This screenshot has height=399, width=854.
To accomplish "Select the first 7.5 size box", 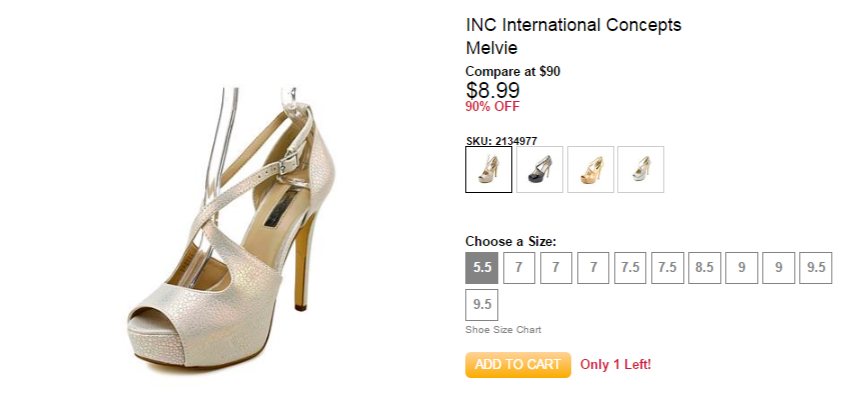I will [x=630, y=268].
